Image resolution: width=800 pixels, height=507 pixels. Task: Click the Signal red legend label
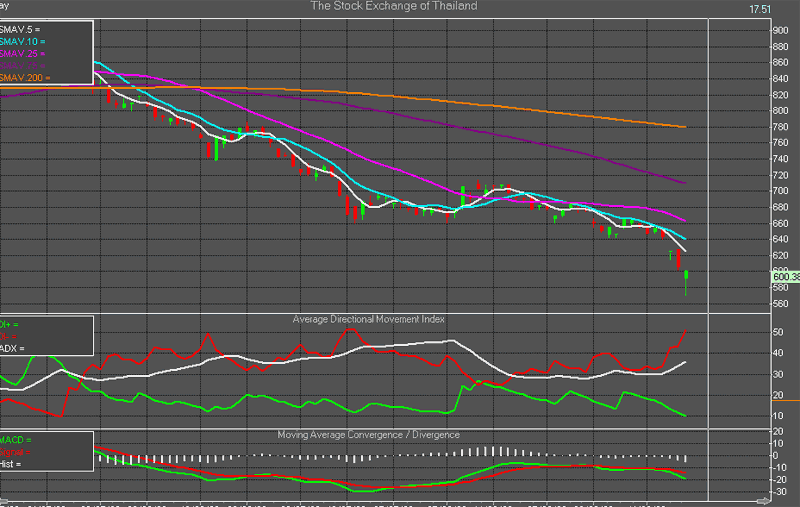click(x=15, y=452)
